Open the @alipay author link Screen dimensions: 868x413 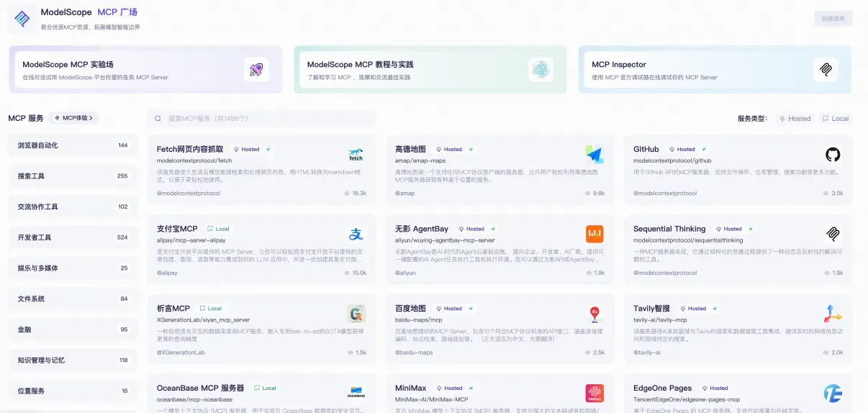pyautogui.click(x=167, y=273)
